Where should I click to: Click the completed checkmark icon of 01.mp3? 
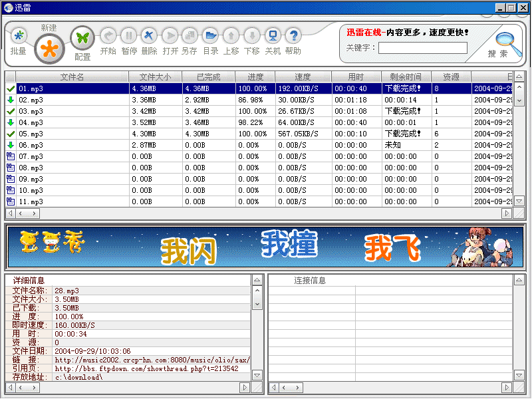(11, 89)
